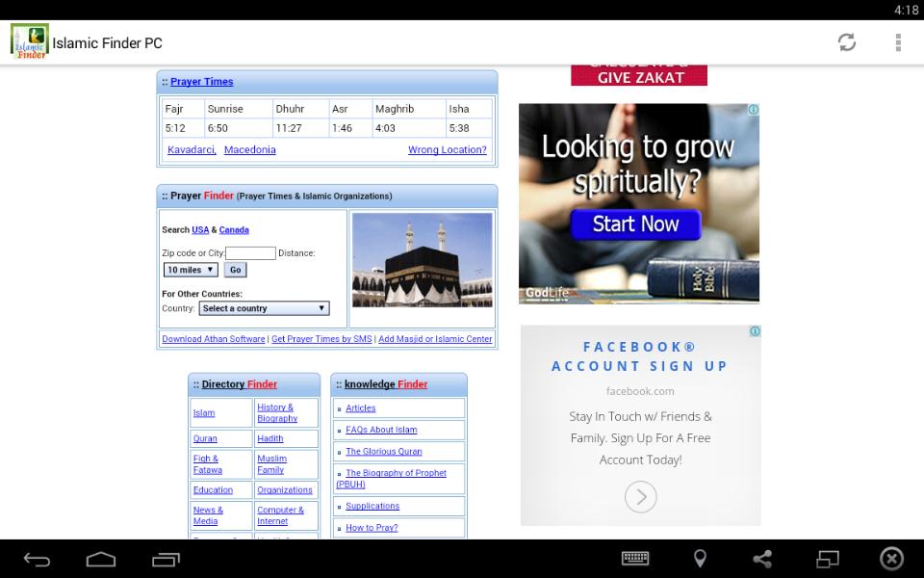This screenshot has height=578, width=924.
Task: Open the knowledge Finder heading link
Action: (386, 384)
